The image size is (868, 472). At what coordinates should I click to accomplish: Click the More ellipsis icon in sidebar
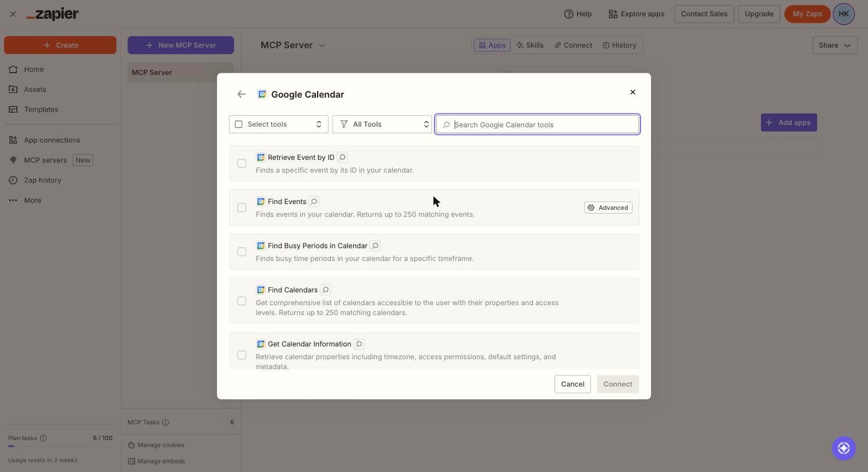13,201
